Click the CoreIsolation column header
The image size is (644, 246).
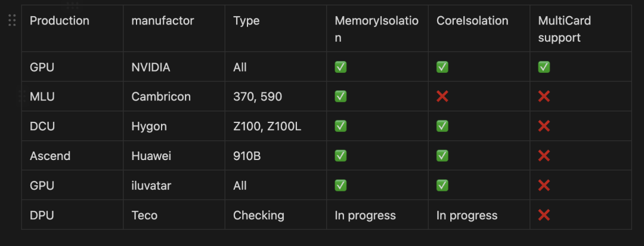click(x=472, y=21)
